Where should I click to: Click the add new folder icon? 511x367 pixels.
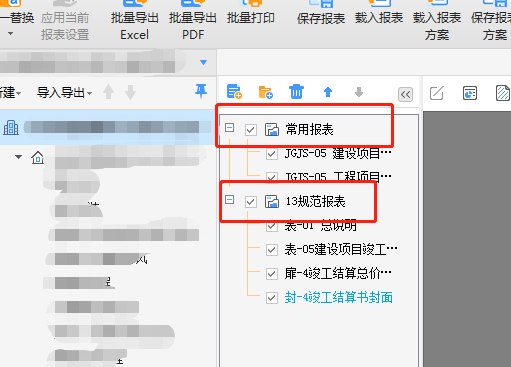[x=266, y=92]
